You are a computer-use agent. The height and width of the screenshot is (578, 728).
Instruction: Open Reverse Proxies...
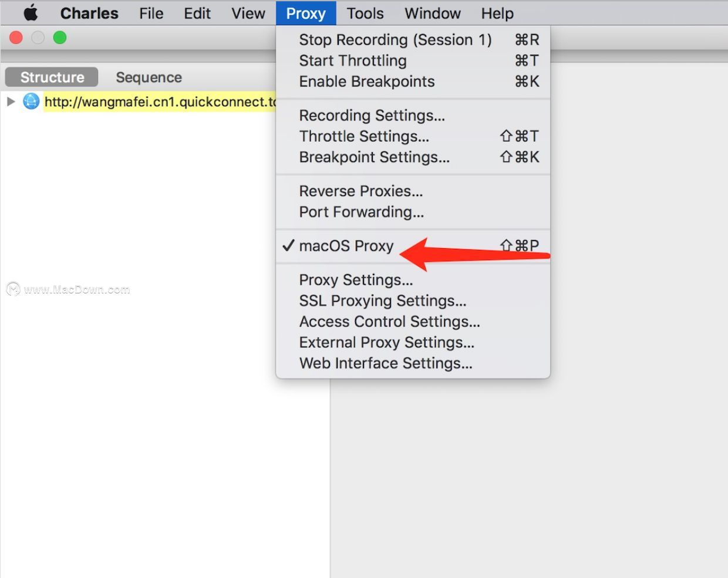point(413,191)
